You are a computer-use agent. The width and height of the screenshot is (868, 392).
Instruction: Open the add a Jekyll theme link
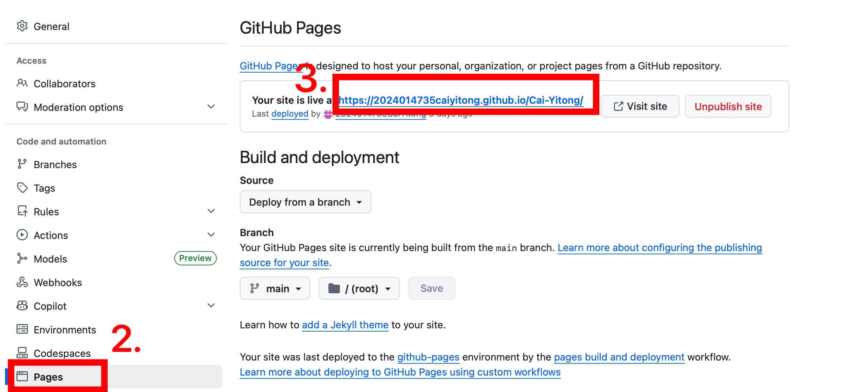[x=345, y=325]
